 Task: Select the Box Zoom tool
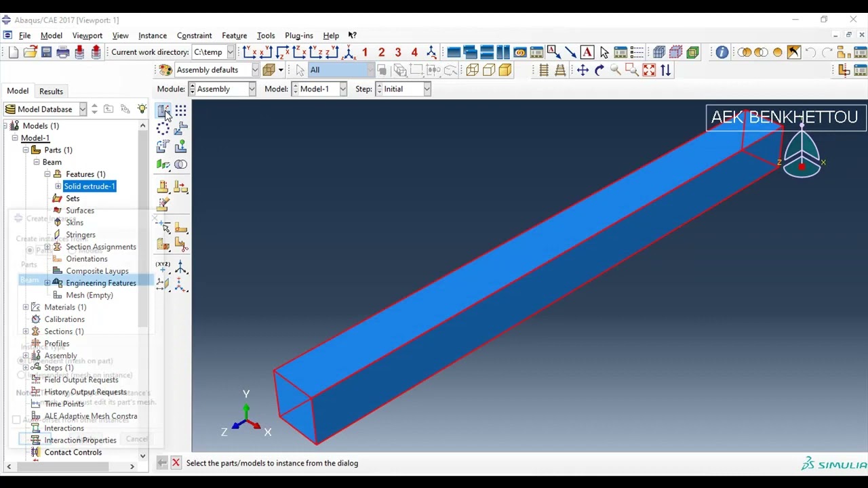coord(632,70)
